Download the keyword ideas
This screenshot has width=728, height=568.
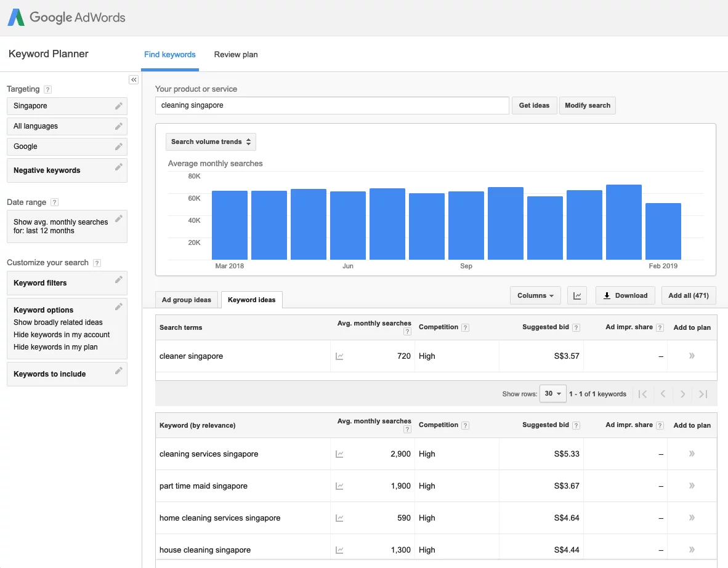[625, 295]
